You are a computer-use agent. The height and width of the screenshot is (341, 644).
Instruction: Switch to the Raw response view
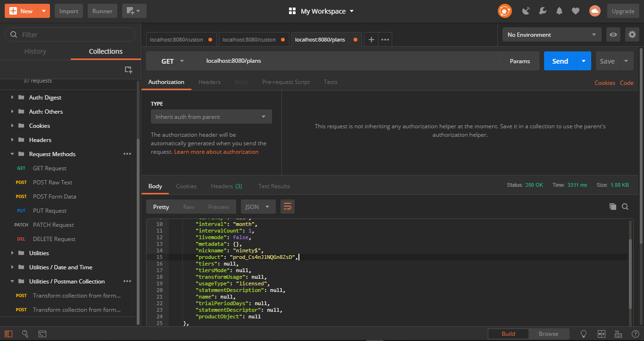pos(189,207)
